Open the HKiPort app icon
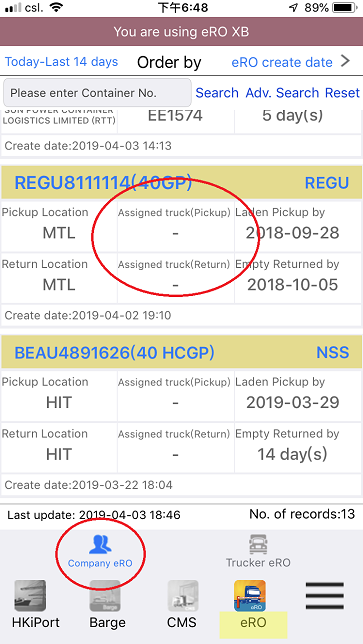 coord(30,596)
